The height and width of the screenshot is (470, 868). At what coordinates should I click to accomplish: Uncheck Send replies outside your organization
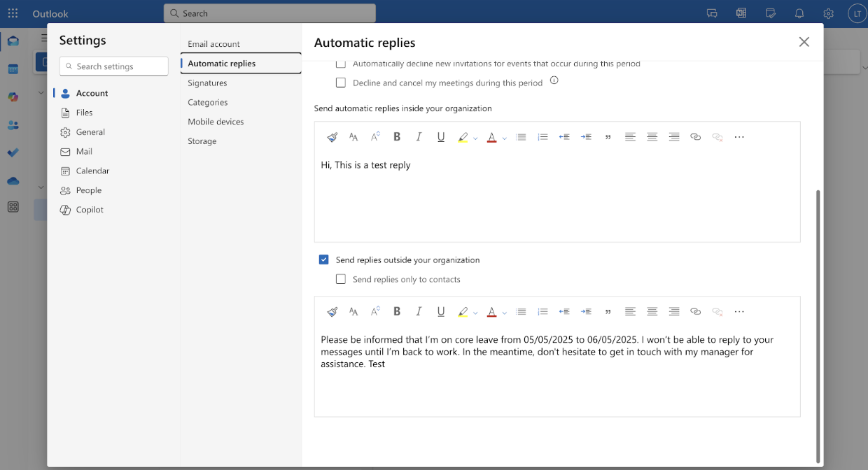tap(323, 259)
